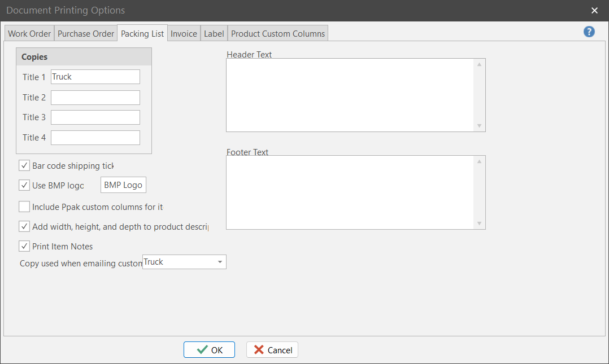
Task: Focus the Title 2 input field
Action: pos(95,98)
